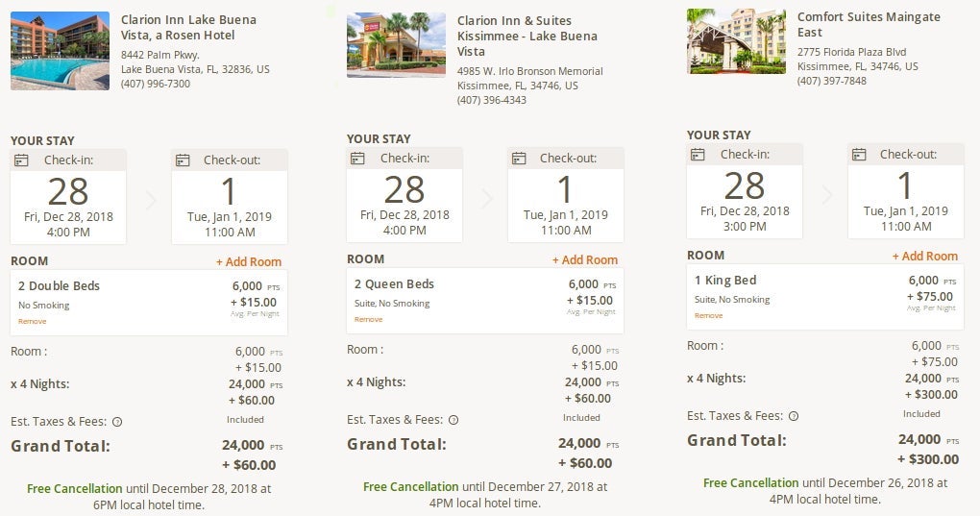980x516 pixels.
Task: Click check-in calendar icon for Comfort Suites Maingate East
Action: pos(698,155)
